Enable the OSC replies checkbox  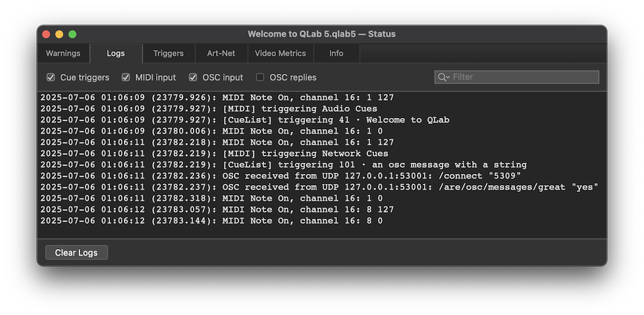click(260, 77)
